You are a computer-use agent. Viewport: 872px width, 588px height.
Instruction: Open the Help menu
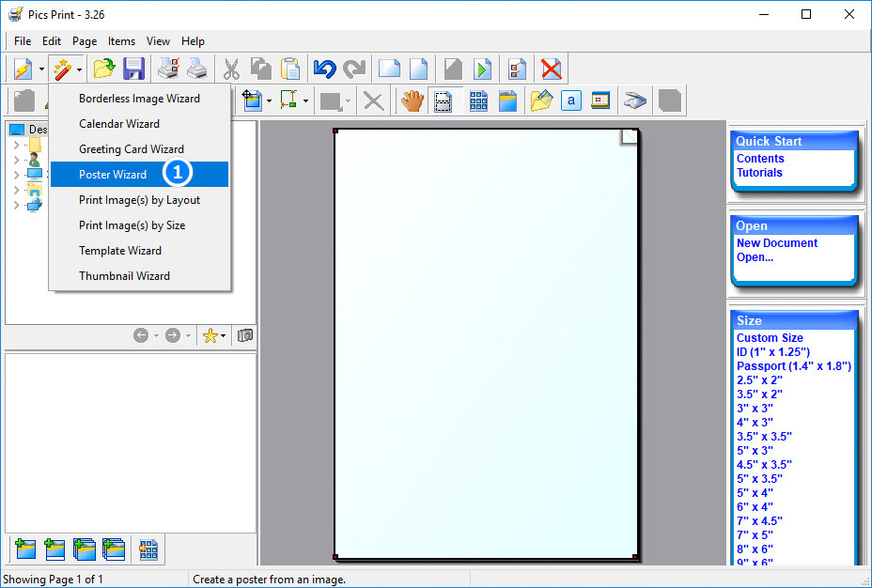pos(193,41)
